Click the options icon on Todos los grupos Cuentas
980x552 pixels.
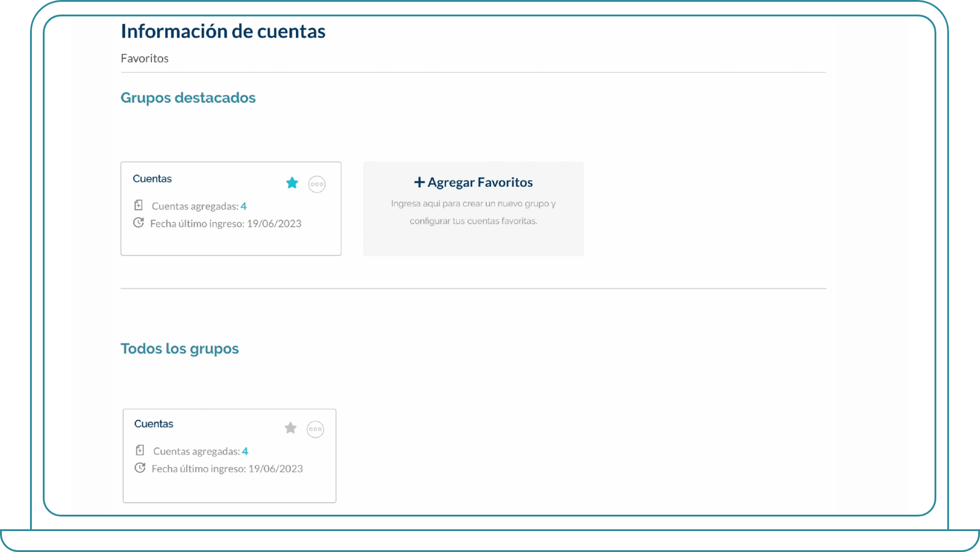pyautogui.click(x=314, y=428)
